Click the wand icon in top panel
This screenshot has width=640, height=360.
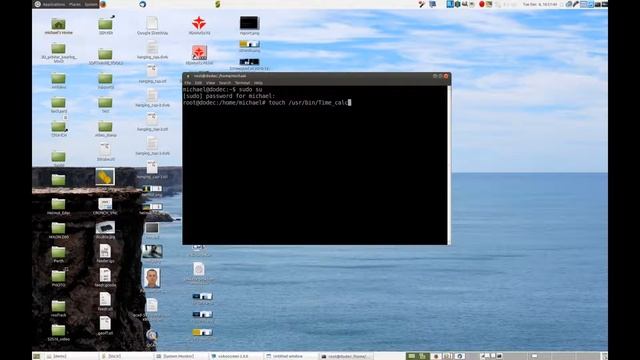pyautogui.click(x=422, y=4)
